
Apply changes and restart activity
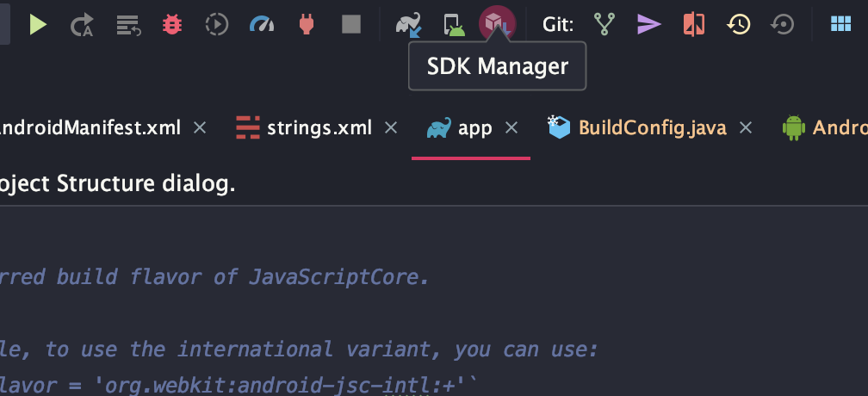click(82, 25)
